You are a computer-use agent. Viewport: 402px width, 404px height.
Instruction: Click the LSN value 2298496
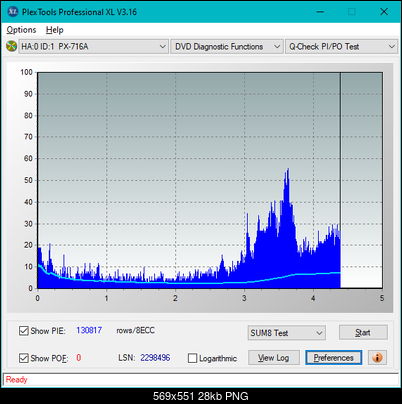pyautogui.click(x=155, y=358)
